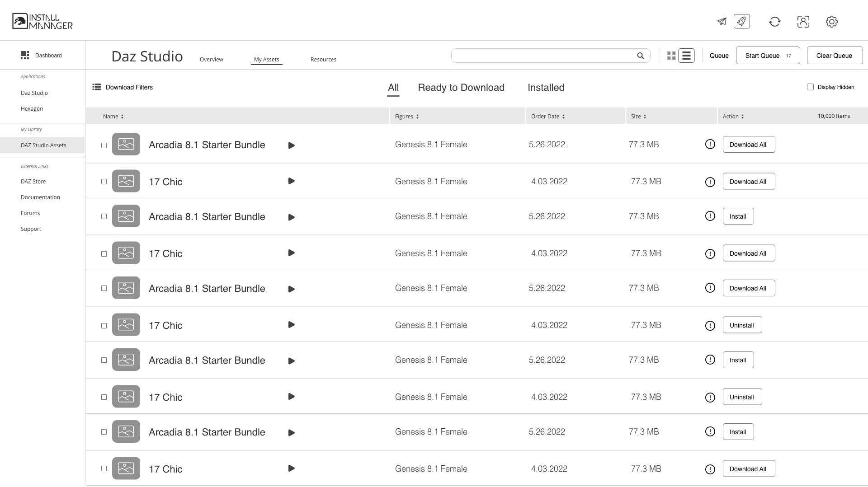Open settings via the gear icon

(x=832, y=21)
